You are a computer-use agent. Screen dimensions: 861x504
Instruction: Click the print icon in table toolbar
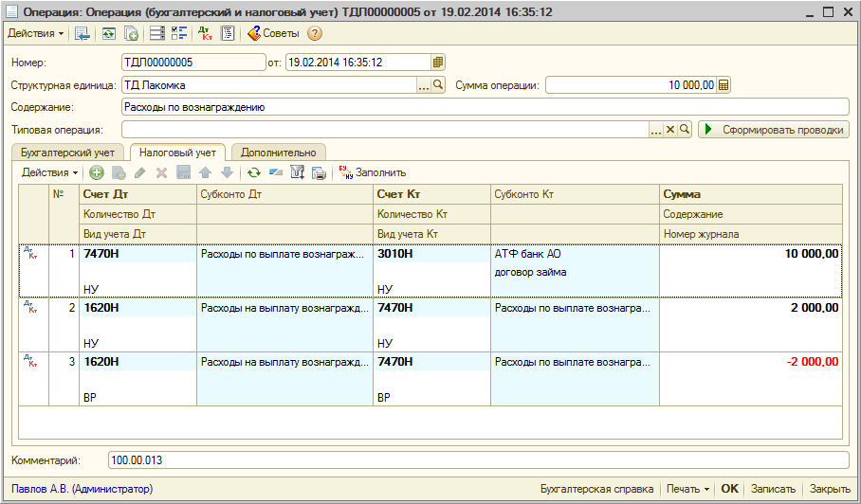pos(319,172)
